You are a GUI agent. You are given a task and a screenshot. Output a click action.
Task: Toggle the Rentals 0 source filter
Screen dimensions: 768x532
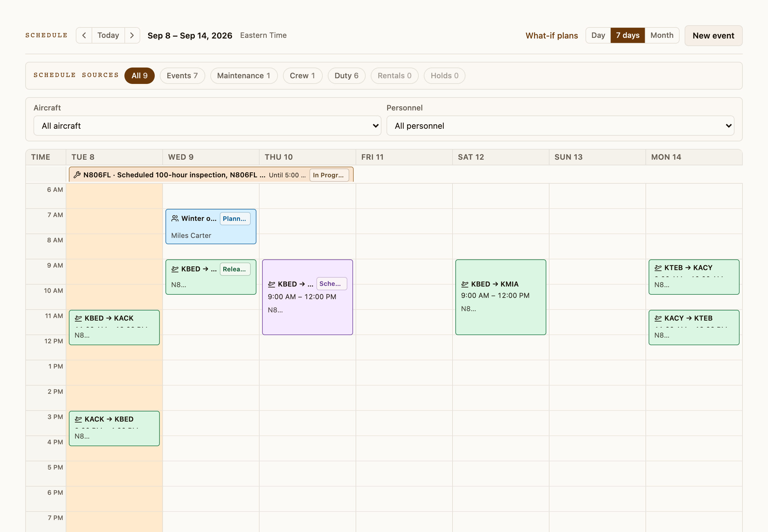pos(394,76)
